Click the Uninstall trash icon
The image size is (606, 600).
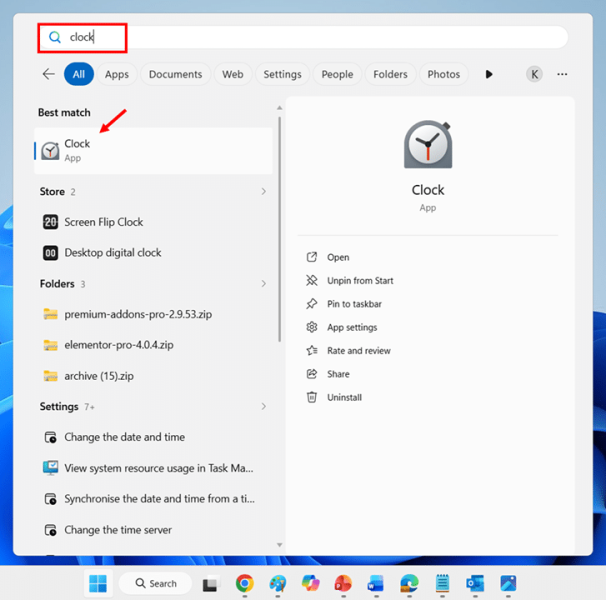[x=312, y=397]
